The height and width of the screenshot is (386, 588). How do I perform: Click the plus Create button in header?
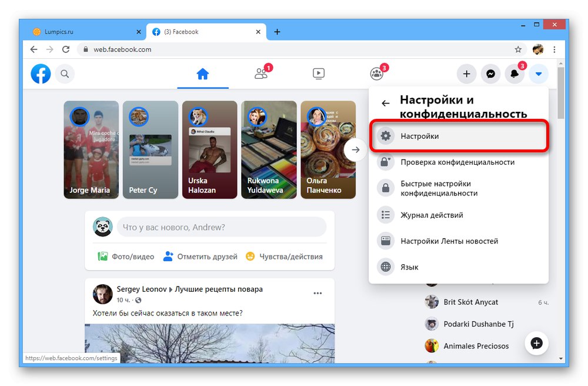click(466, 74)
